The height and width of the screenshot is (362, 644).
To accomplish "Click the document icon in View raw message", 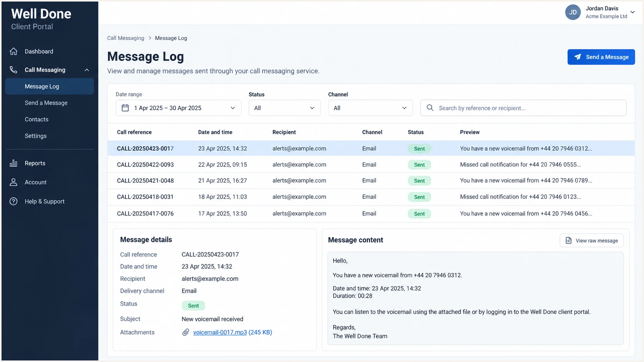I will pyautogui.click(x=568, y=240).
